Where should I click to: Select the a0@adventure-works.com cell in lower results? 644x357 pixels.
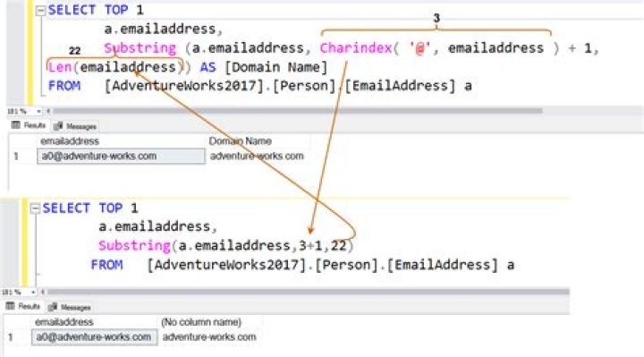94,337
